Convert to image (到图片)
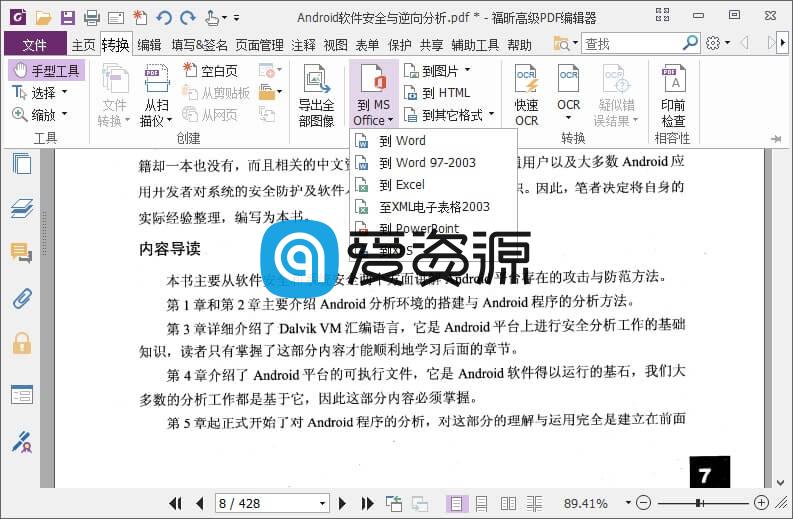 pyautogui.click(x=437, y=71)
